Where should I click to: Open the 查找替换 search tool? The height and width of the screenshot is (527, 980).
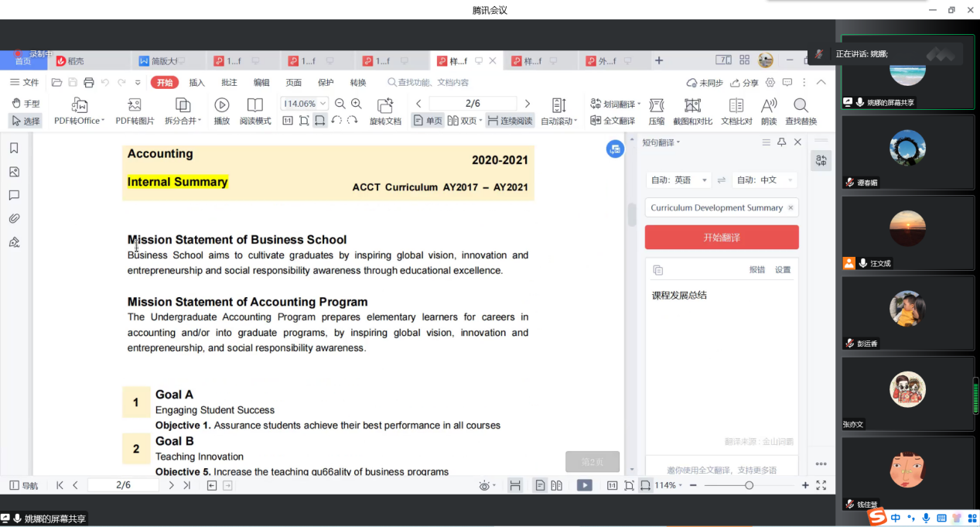click(x=801, y=111)
